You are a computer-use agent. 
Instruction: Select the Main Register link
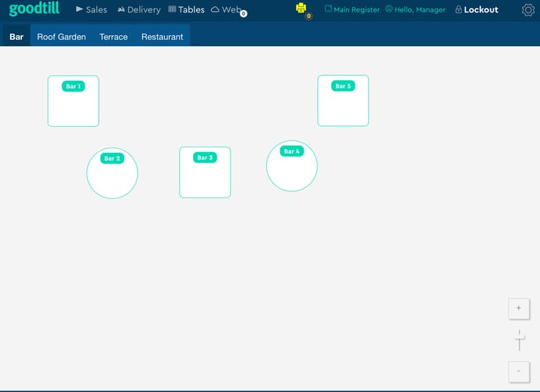tap(352, 9)
